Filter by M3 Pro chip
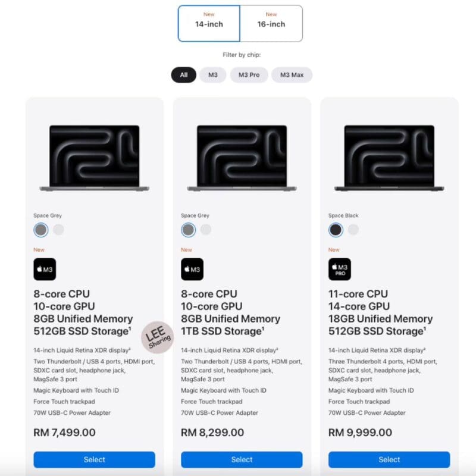The height and width of the screenshot is (476, 476). point(249,75)
